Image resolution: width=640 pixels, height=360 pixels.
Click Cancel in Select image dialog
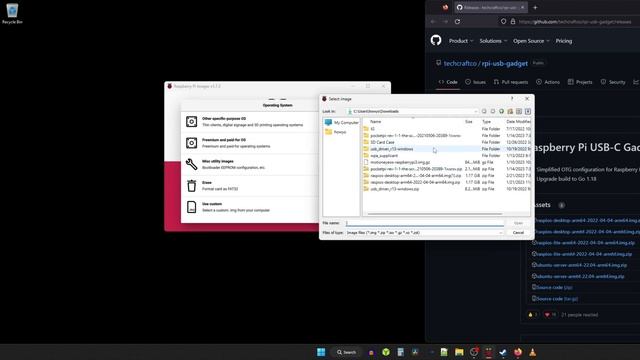(518, 233)
